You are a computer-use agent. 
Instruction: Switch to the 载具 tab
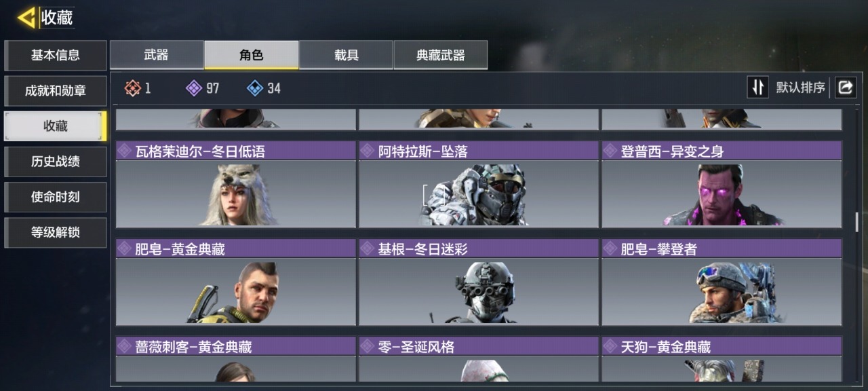(x=346, y=55)
